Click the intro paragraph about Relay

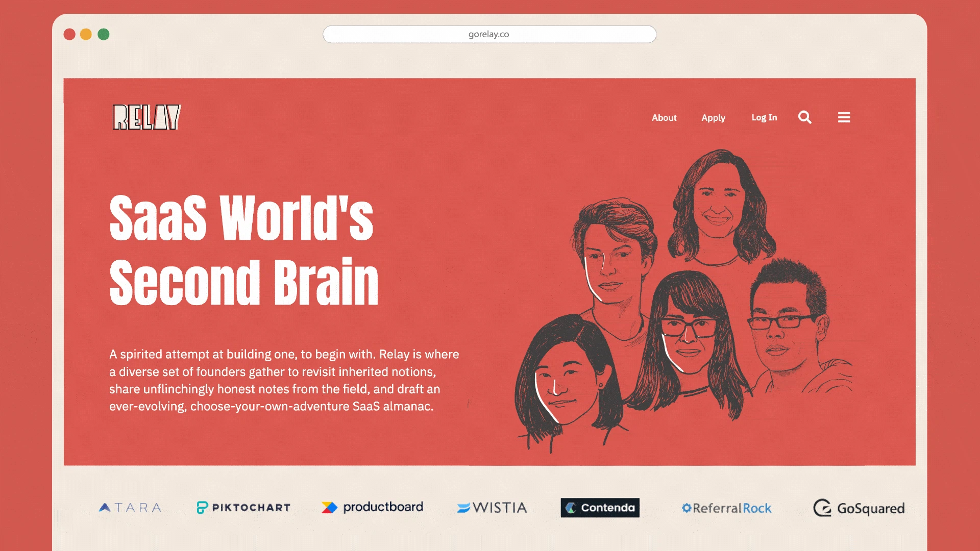(284, 380)
